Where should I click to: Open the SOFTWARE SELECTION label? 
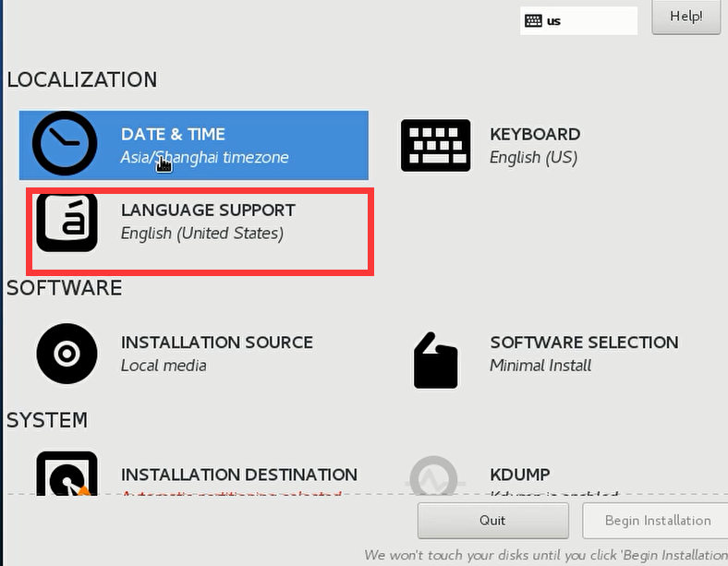[584, 343]
